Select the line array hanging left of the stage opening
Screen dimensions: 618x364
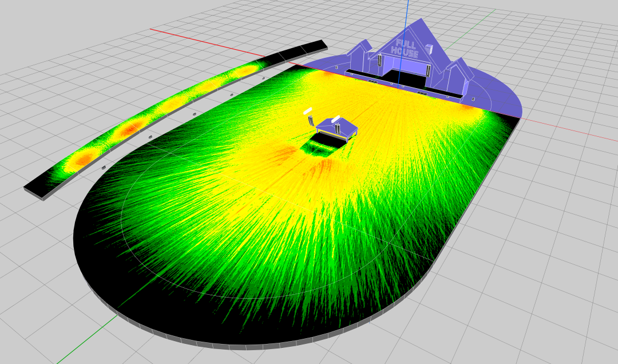click(380, 60)
